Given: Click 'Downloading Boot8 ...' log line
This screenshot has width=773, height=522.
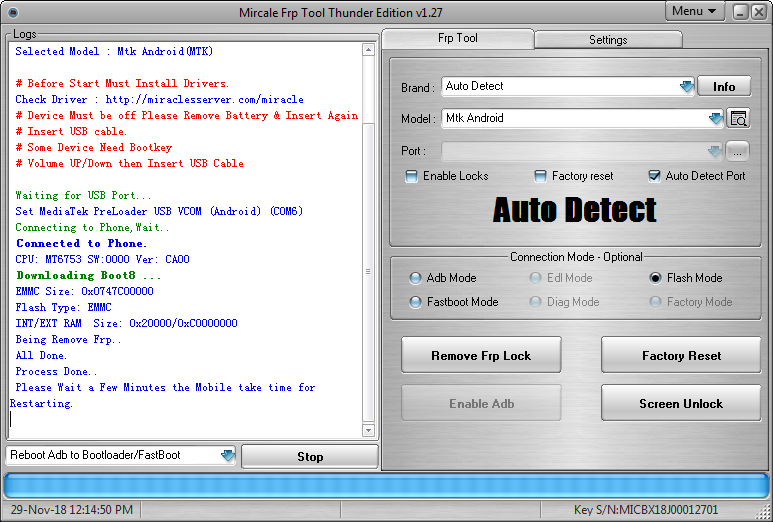Looking at the screenshot, I should 88,276.
